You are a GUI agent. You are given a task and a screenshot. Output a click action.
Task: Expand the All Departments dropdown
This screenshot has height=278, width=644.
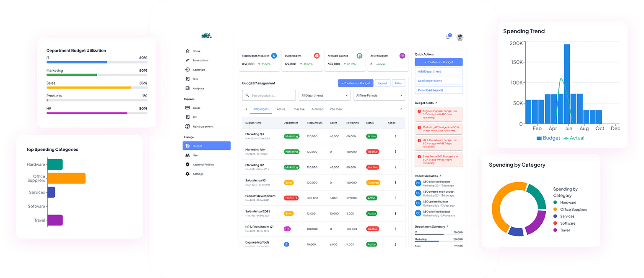325,96
